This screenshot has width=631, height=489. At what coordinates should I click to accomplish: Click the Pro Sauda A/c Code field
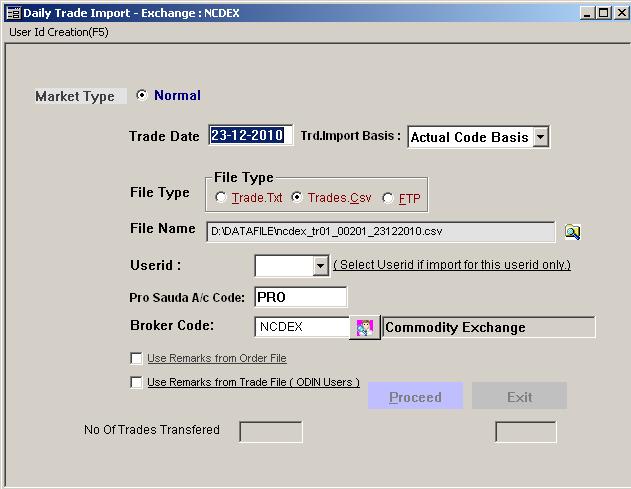pyautogui.click(x=301, y=297)
